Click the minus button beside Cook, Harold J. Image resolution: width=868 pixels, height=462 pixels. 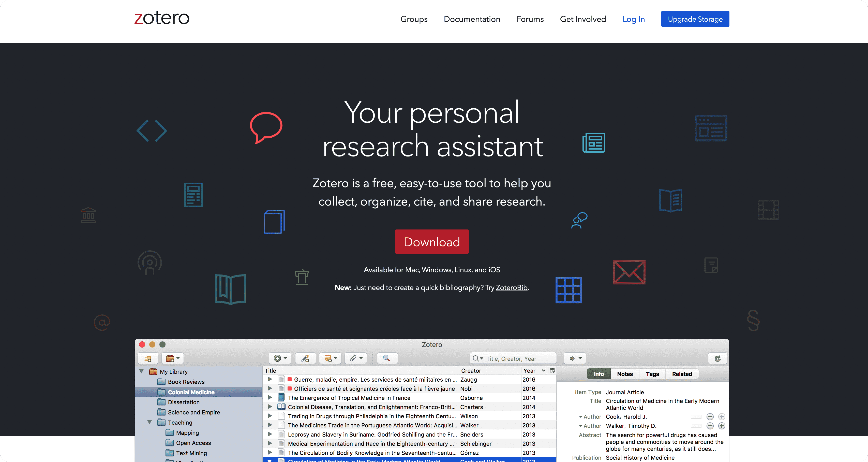pyautogui.click(x=710, y=417)
